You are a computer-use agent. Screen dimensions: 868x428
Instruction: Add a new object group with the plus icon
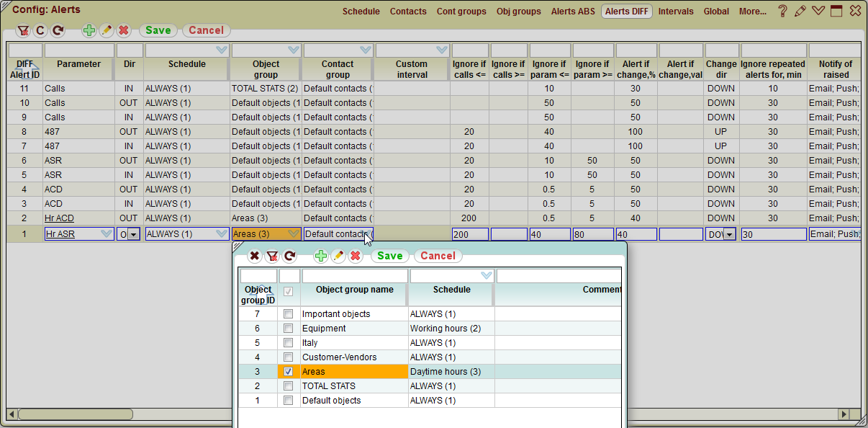[x=320, y=256]
